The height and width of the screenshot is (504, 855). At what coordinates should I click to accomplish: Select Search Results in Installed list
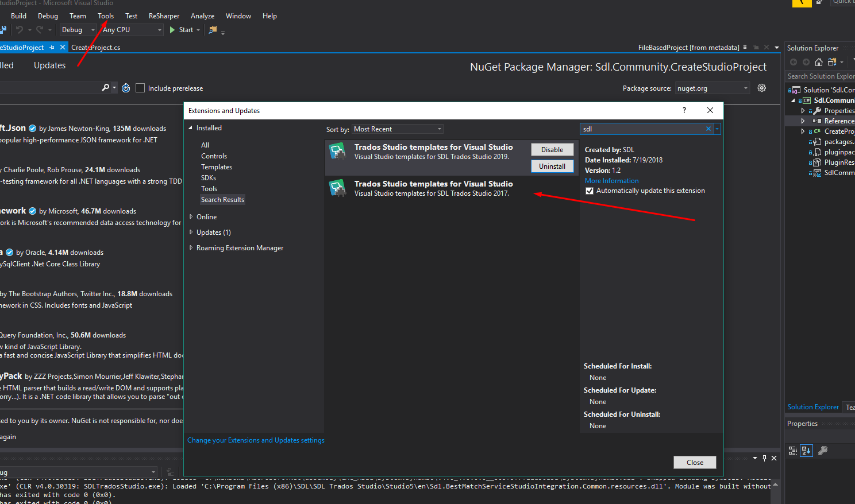222,200
